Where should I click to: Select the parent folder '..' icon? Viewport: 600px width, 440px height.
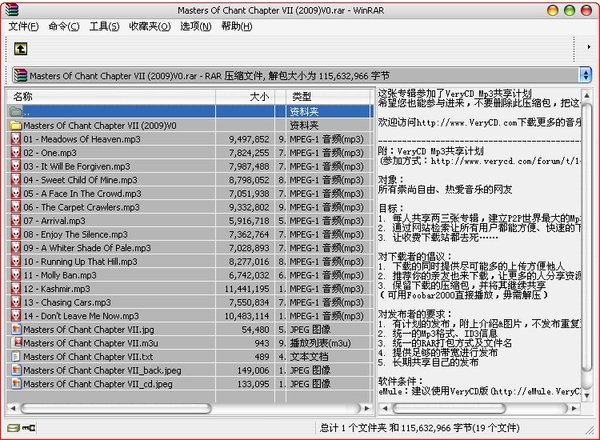click(x=16, y=111)
